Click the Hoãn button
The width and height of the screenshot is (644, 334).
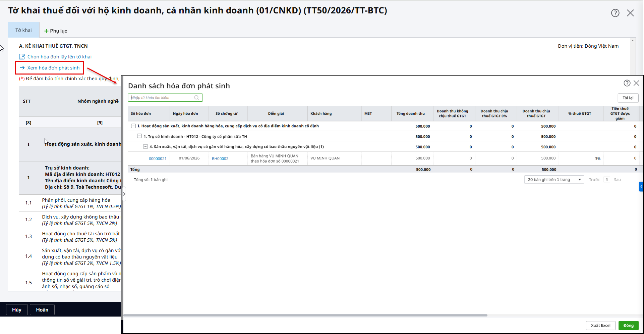click(x=42, y=310)
